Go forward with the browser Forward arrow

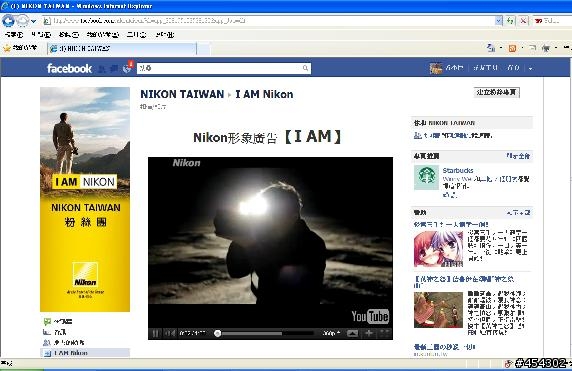point(22,21)
